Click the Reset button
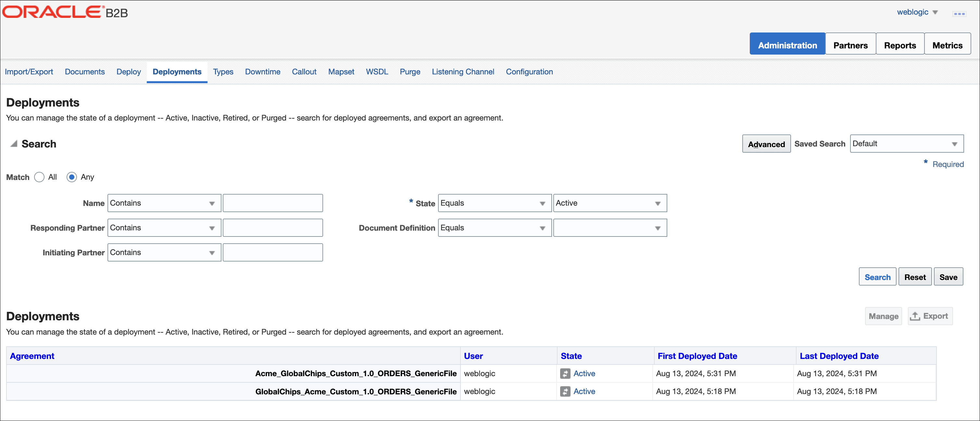The width and height of the screenshot is (980, 421). 915,277
